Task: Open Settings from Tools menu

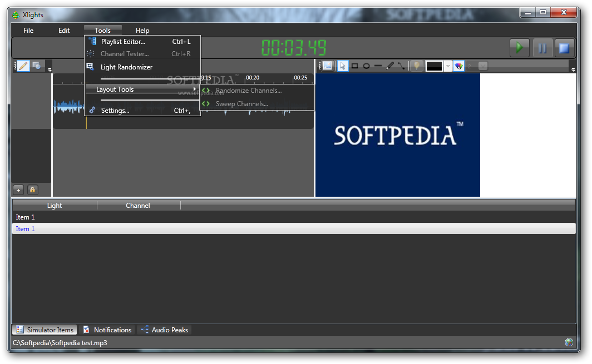Action: pyautogui.click(x=142, y=111)
